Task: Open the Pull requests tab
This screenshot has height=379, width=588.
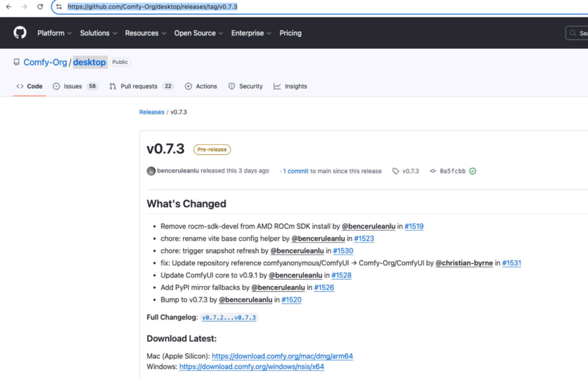Action: [141, 86]
